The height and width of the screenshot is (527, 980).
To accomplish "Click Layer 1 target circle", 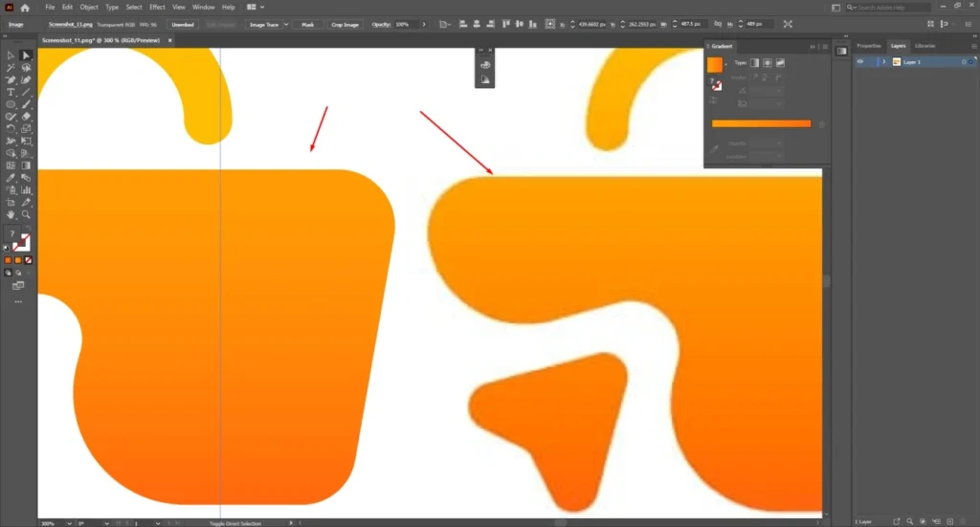I will click(964, 62).
